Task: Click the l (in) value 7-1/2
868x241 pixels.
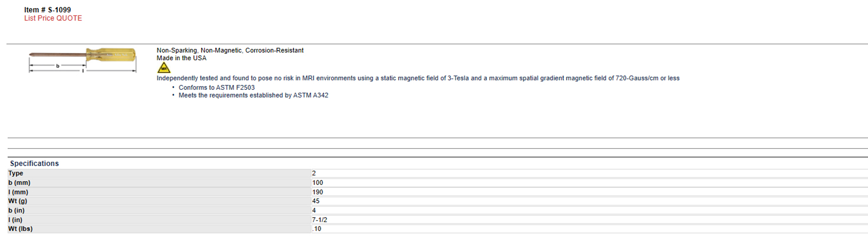Action: (319, 220)
